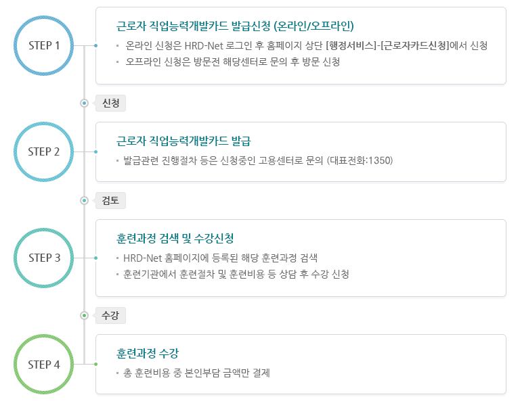Viewport: 520px width, 420px height.
Task: Select the 신청 stage label
Action: [110, 103]
